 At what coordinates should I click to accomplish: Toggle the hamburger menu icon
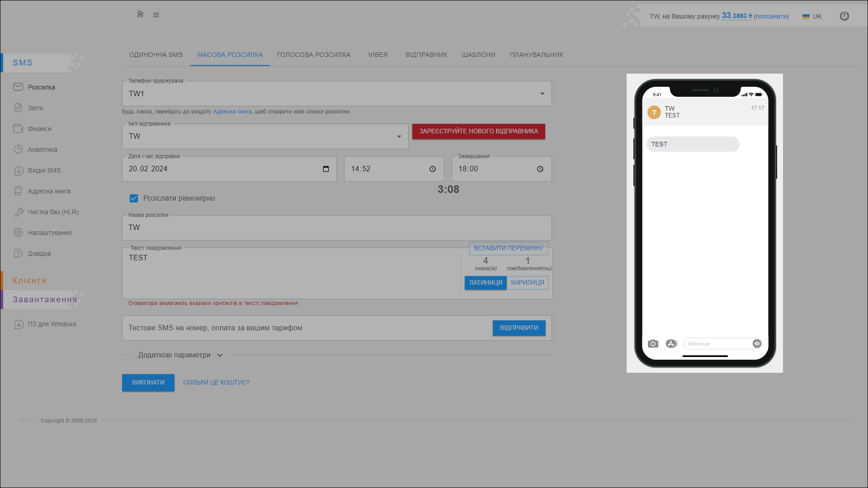pyautogui.click(x=156, y=15)
